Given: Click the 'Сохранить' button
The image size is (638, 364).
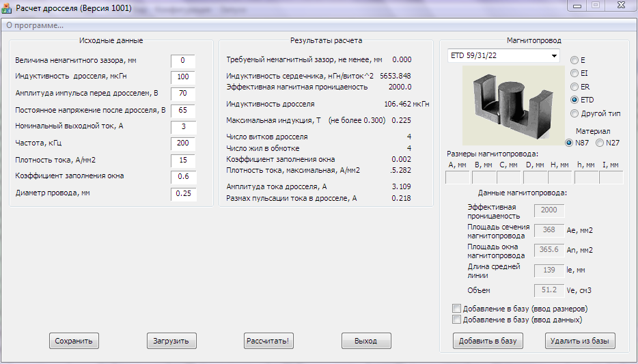Looking at the screenshot, I should coord(74,341).
